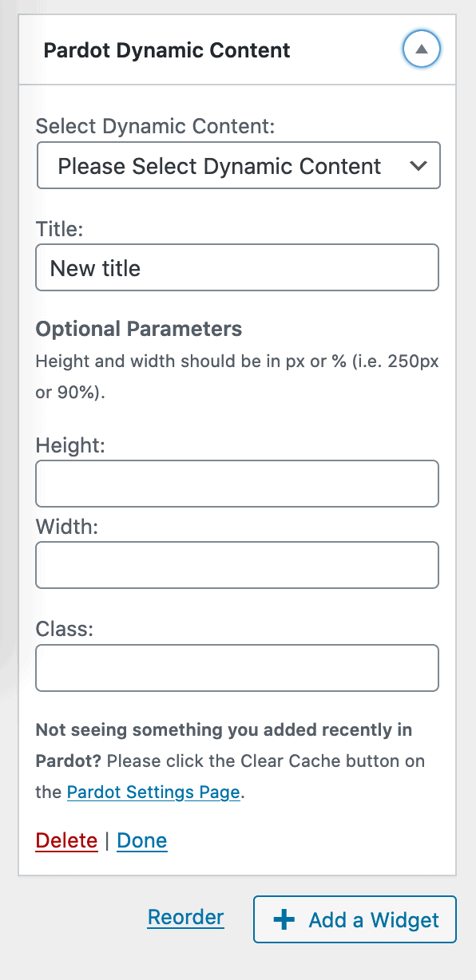Click inside the Width input field
This screenshot has width=476, height=980.
click(x=237, y=565)
